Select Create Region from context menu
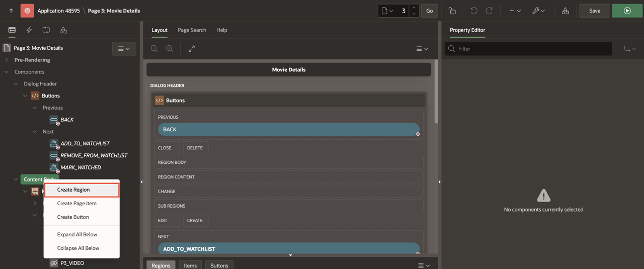The height and width of the screenshot is (269, 644). pyautogui.click(x=73, y=190)
